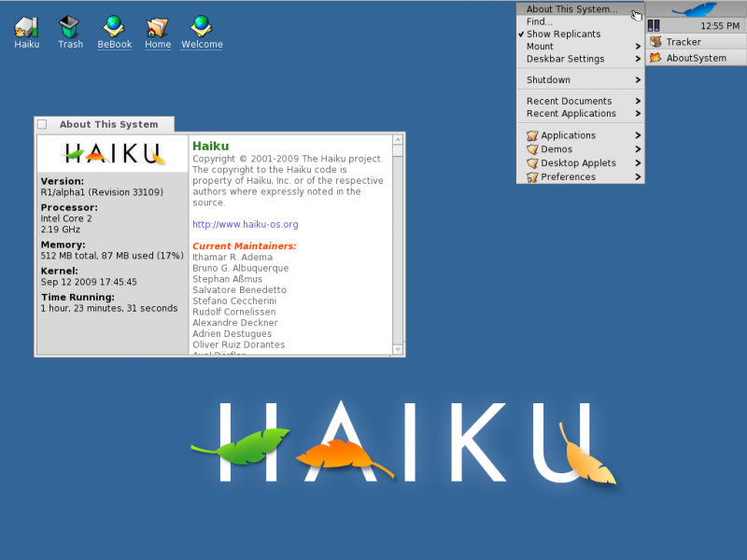Screen dimensions: 747x560
Task: Click the AboutSystem entry in Deskbar
Action: pos(697,58)
